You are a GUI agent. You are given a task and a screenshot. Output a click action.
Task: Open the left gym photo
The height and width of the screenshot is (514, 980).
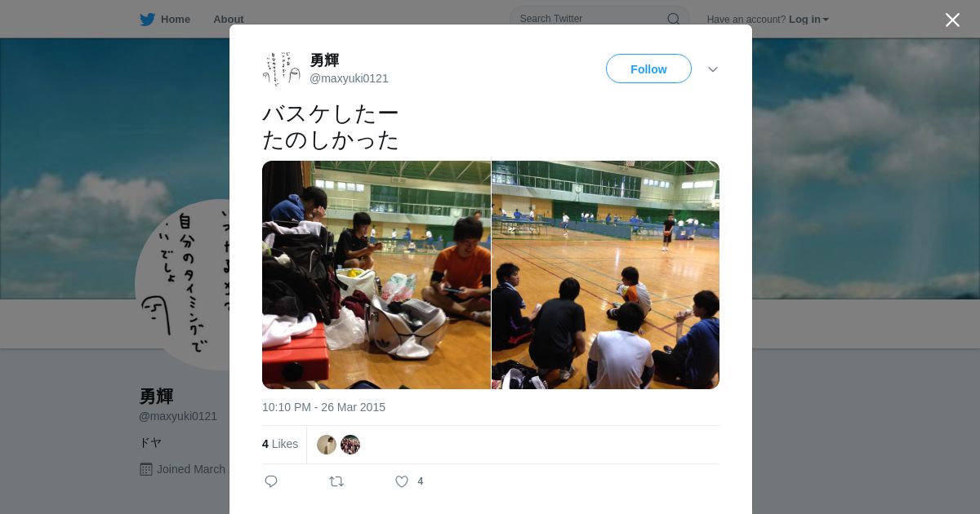pyautogui.click(x=376, y=275)
